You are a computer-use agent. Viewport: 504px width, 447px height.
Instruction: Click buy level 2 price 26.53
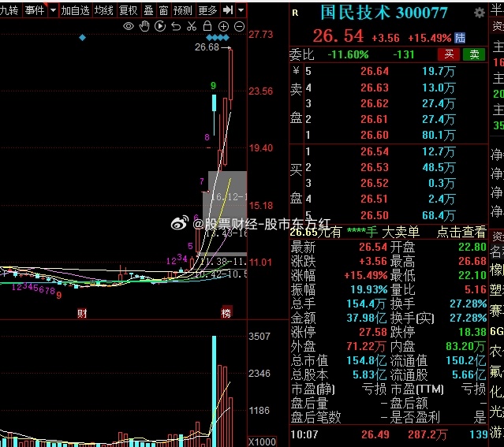click(375, 167)
